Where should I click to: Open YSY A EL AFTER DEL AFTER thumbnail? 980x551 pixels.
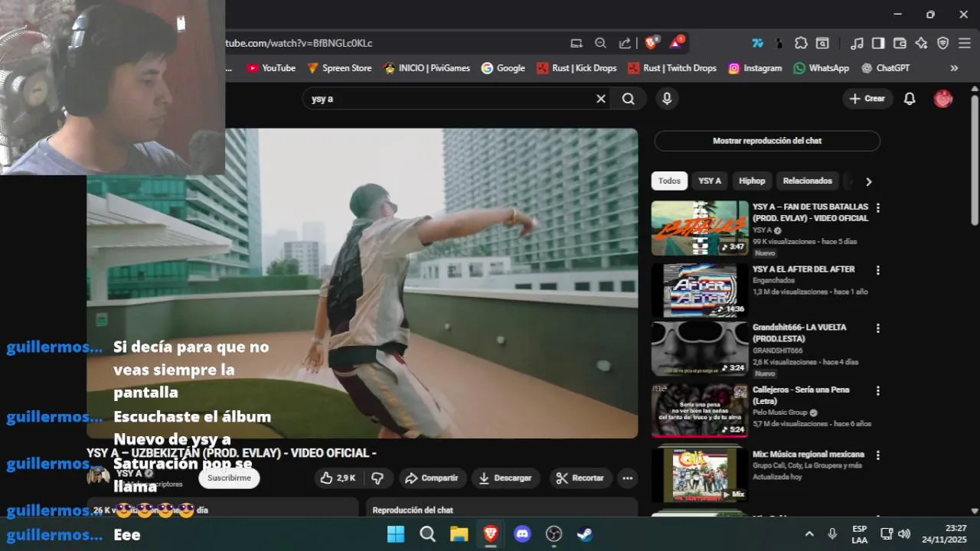pyautogui.click(x=700, y=290)
